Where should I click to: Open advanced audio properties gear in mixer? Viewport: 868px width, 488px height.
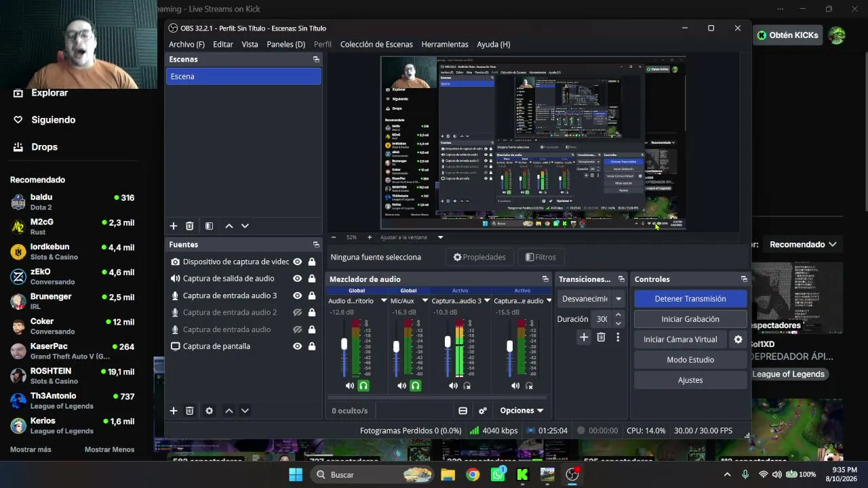(x=483, y=411)
